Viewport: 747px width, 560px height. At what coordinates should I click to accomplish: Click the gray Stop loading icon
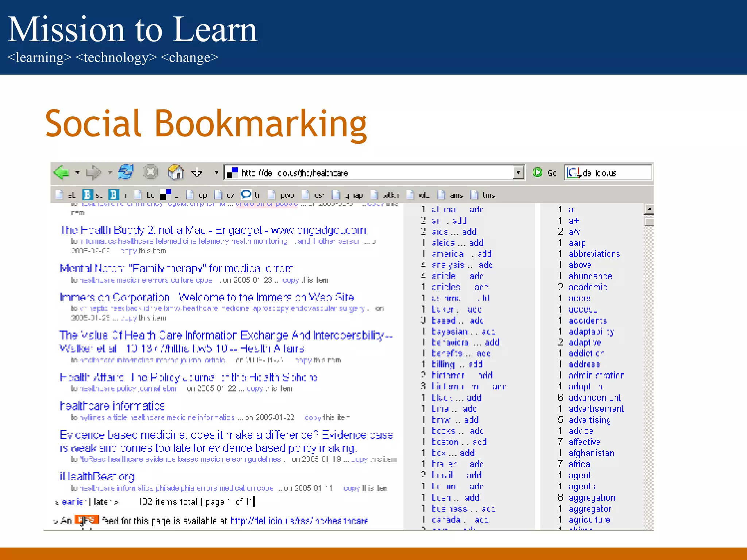(150, 172)
